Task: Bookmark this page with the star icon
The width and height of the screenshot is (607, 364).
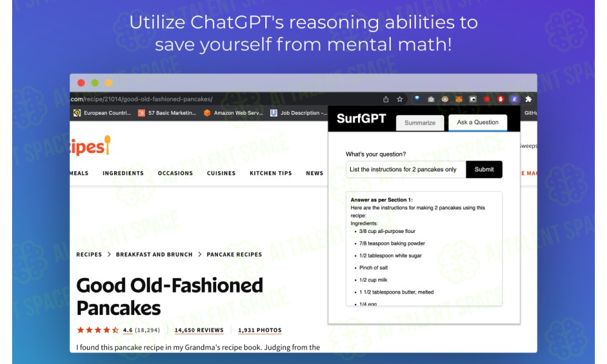Action: coord(399,99)
